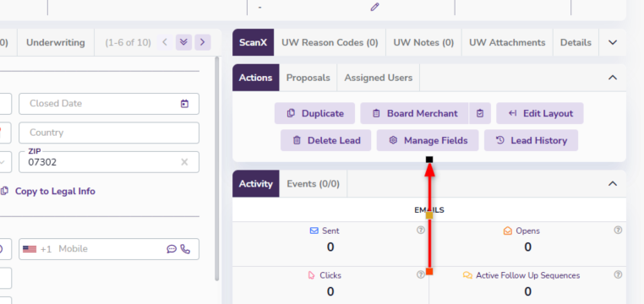The height and width of the screenshot is (304, 644).
Task: Open the overflow chevron after Details tab
Action: (x=613, y=42)
